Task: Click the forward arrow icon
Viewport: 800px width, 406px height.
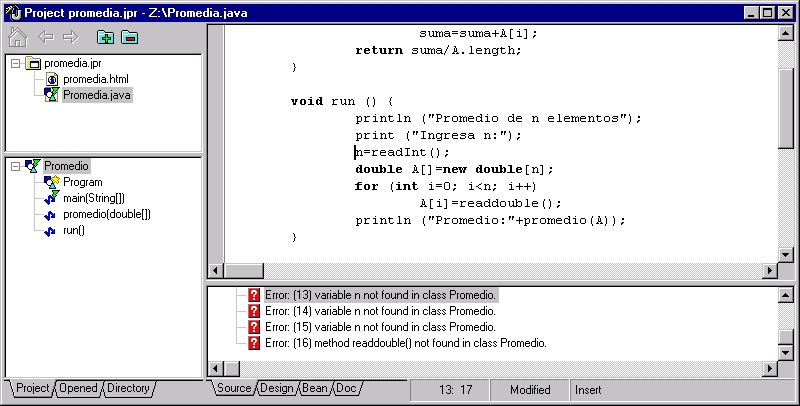Action: coord(70,38)
